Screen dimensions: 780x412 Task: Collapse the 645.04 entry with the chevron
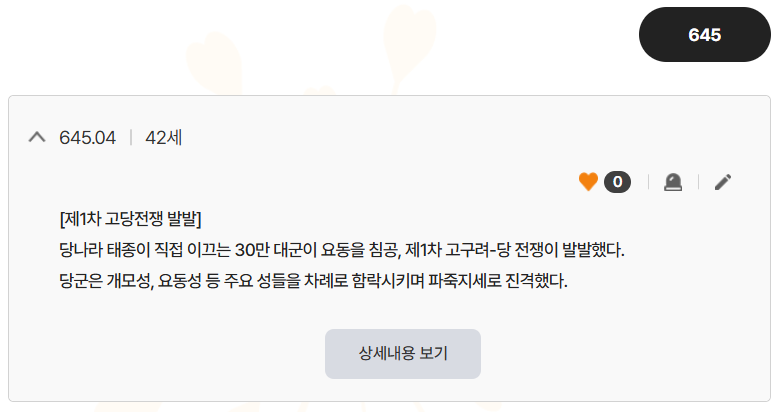tap(37, 137)
